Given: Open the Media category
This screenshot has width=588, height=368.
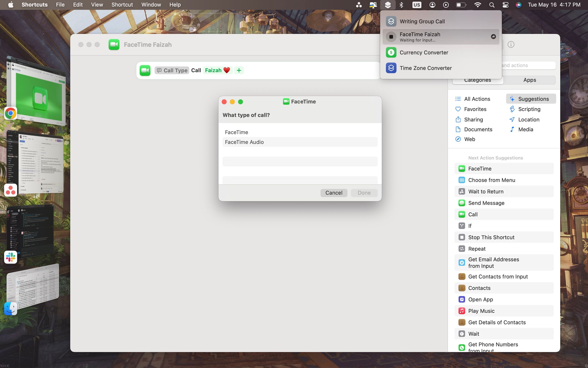Looking at the screenshot, I should pos(521,129).
